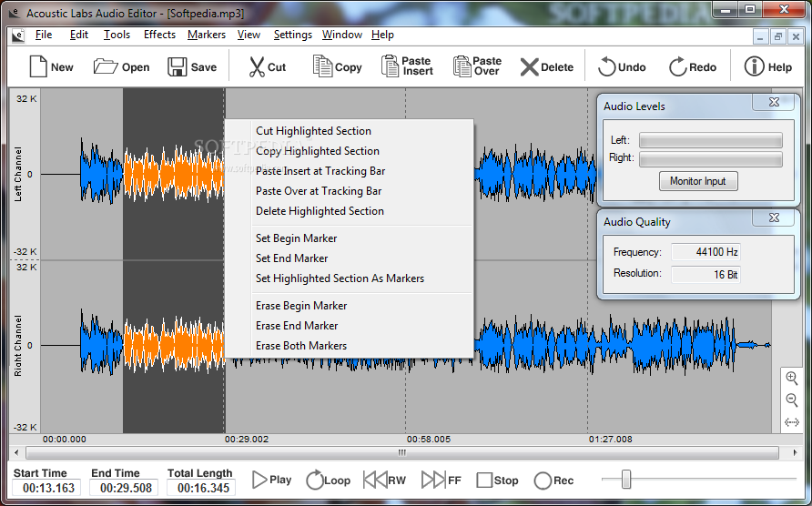Close the Audio Levels panel
This screenshot has width=812, height=506.
pos(774,102)
